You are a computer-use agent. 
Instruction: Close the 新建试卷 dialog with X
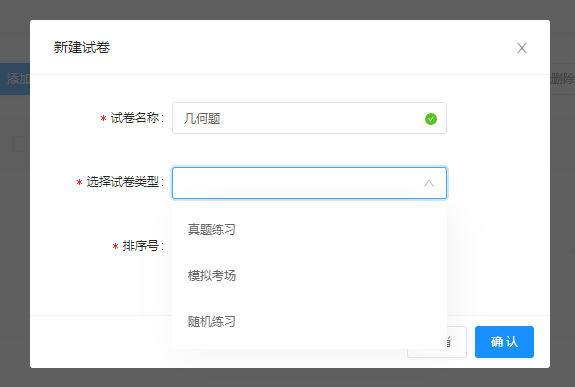[x=522, y=48]
